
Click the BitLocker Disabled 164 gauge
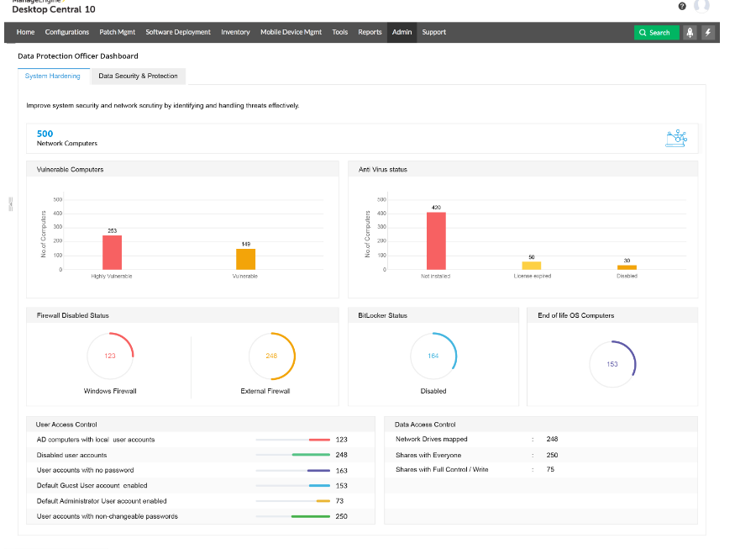[x=433, y=356]
